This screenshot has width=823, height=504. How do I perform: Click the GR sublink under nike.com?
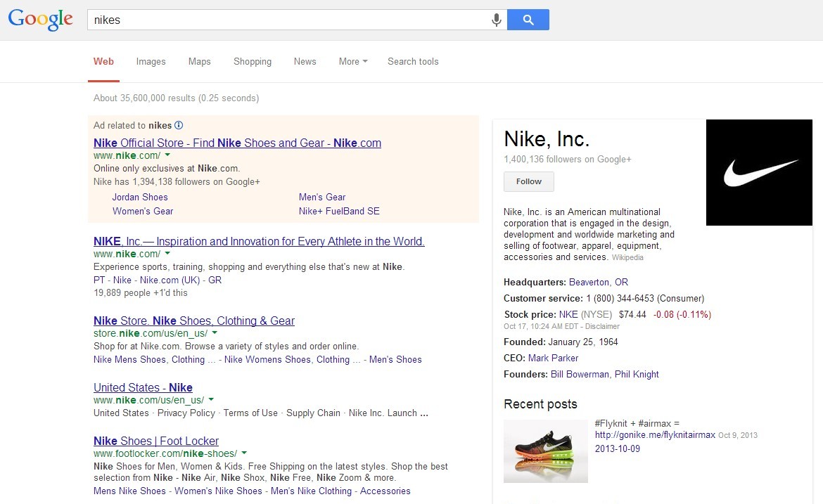(x=215, y=280)
